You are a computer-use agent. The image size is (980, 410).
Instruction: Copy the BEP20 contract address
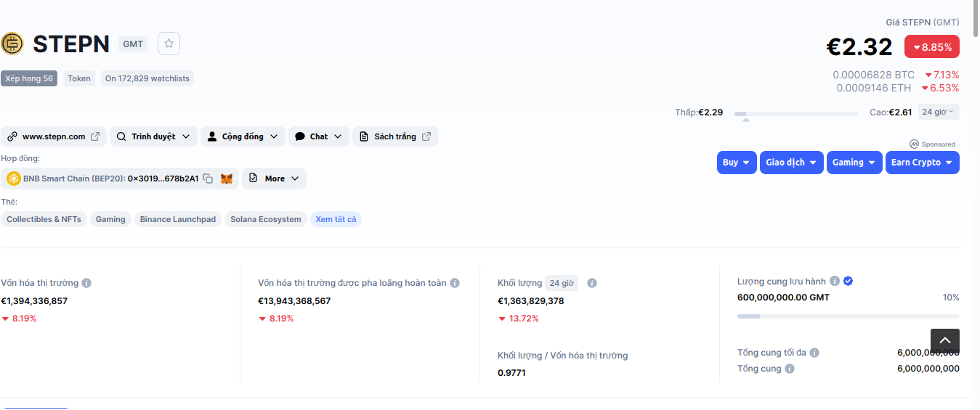[208, 179]
